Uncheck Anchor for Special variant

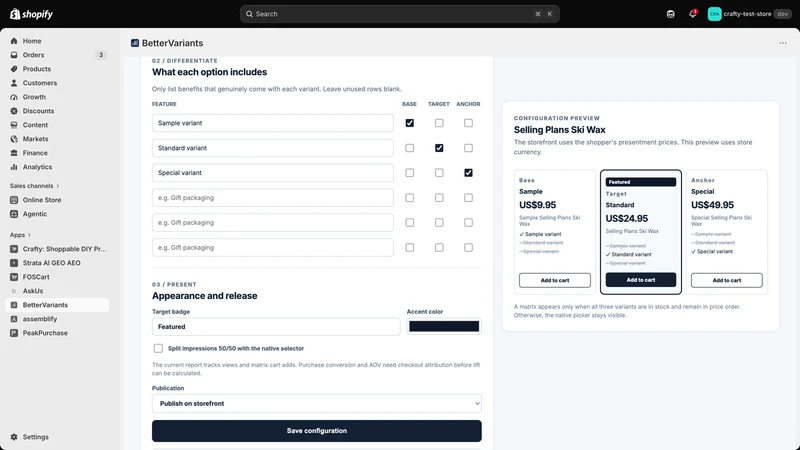468,173
